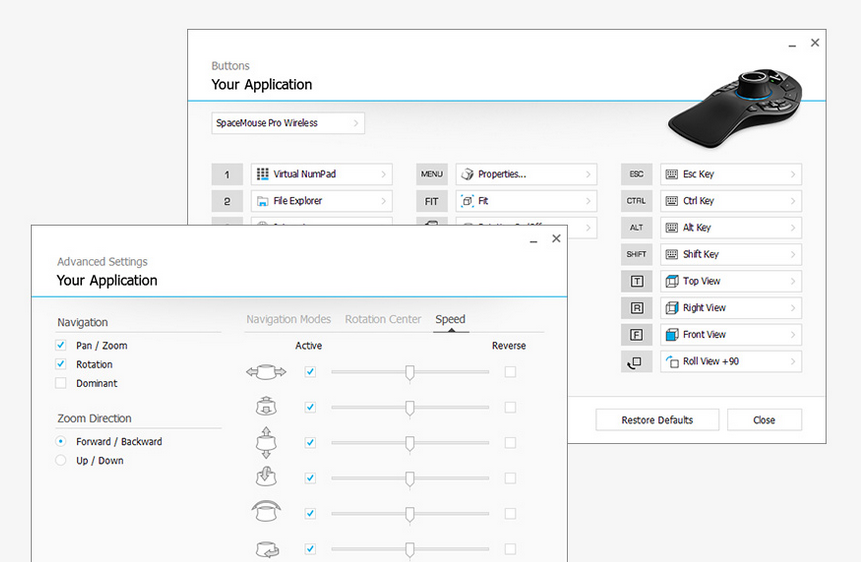This screenshot has width=861, height=562.
Task: Click the Properties icon next to MENU
Action: pos(467,174)
